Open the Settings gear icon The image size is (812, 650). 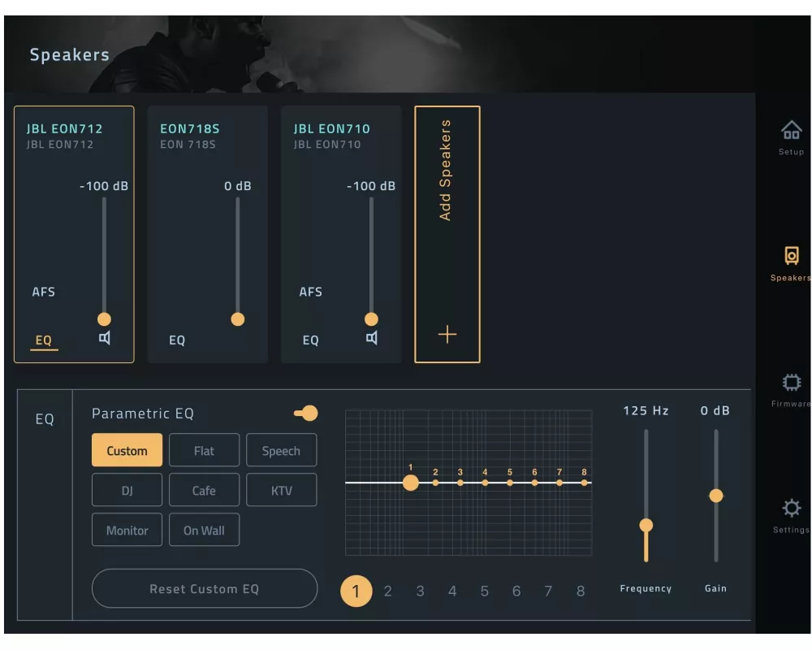click(791, 509)
